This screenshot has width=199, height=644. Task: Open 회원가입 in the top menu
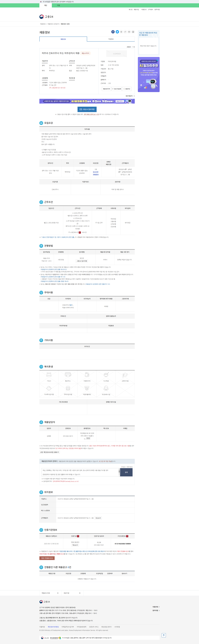[136, 10]
